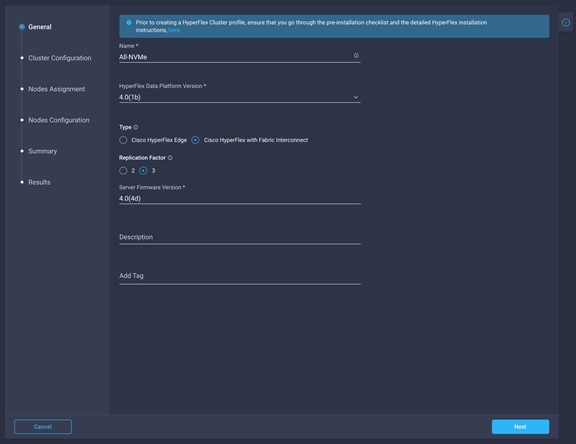
Task: Go to the Cluster Configuration step
Action: (60, 58)
